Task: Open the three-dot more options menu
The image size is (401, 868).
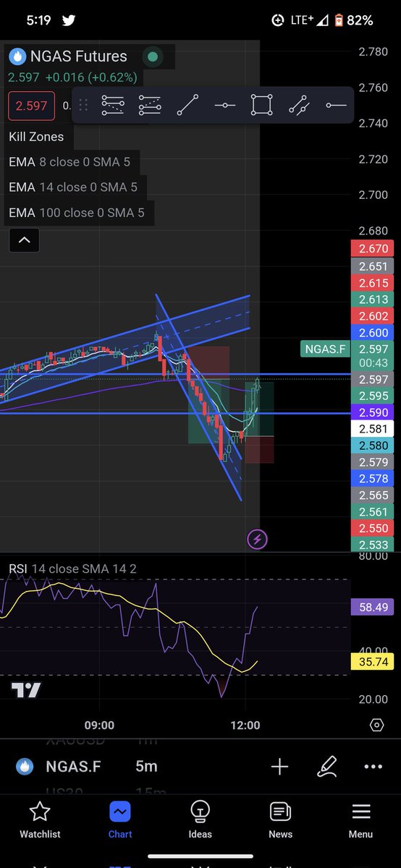Action: click(373, 767)
